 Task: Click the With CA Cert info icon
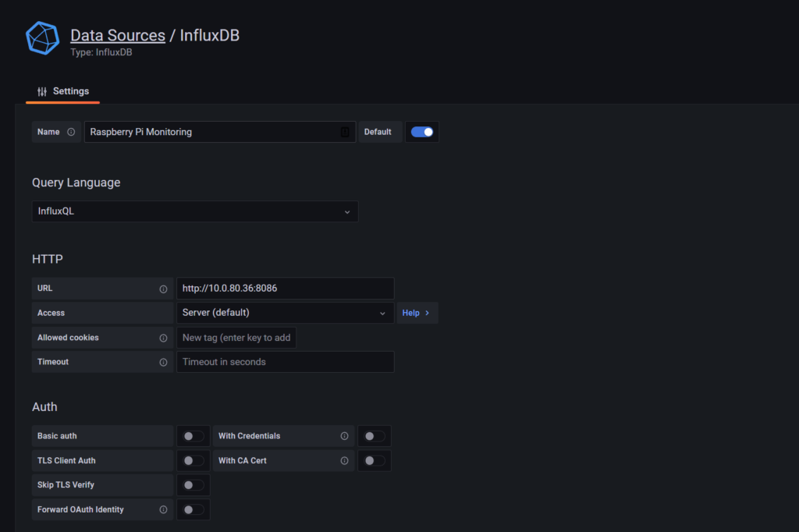344,461
